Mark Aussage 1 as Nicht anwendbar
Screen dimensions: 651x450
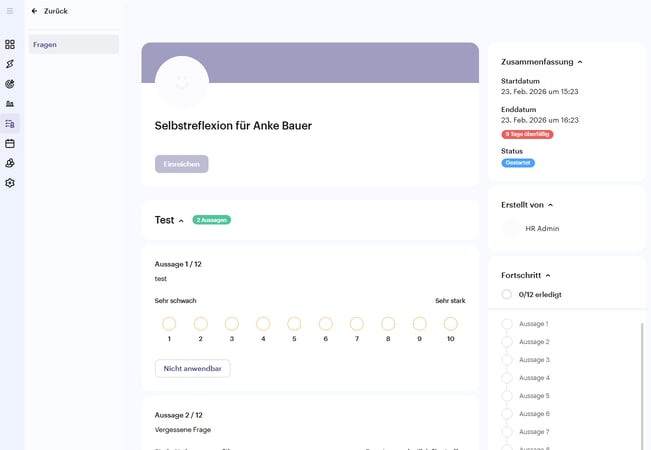193,369
